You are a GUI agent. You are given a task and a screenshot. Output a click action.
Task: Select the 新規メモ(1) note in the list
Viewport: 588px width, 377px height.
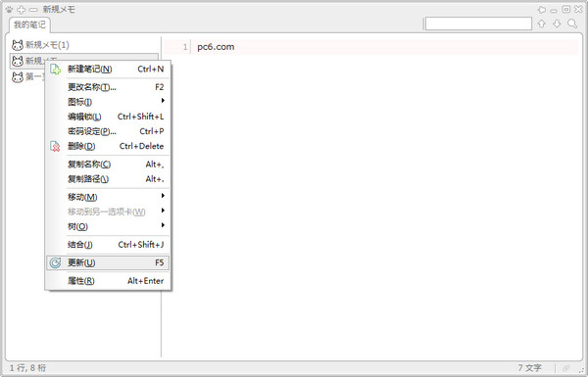click(84, 45)
